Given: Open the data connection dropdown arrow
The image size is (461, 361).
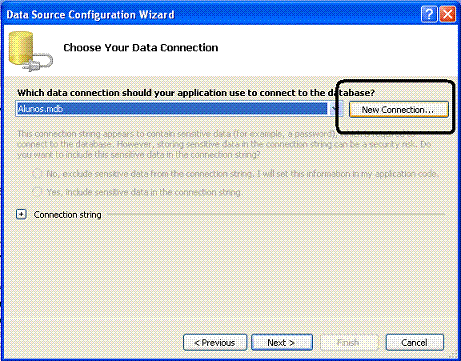Looking at the screenshot, I should pyautogui.click(x=335, y=109).
